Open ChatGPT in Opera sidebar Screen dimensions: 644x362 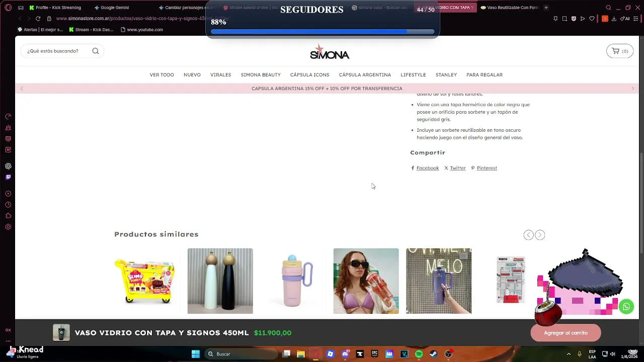click(x=8, y=166)
